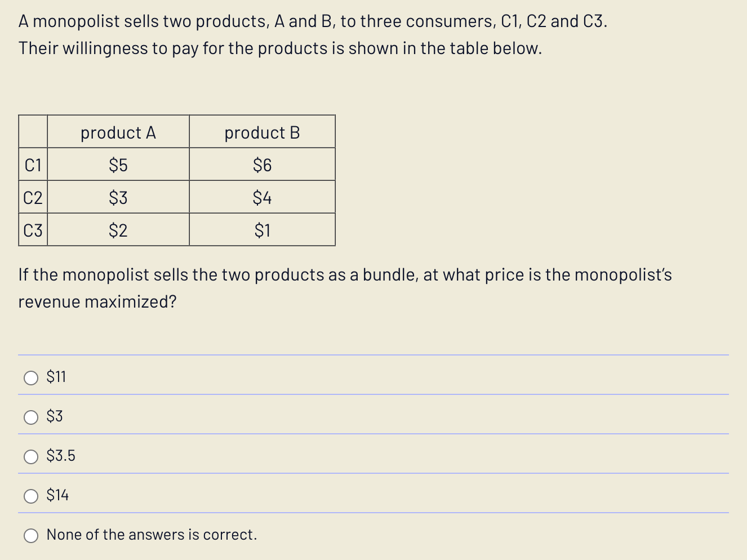The height and width of the screenshot is (560, 747).
Task: Click the C3 row label cell
Action: [x=33, y=230]
